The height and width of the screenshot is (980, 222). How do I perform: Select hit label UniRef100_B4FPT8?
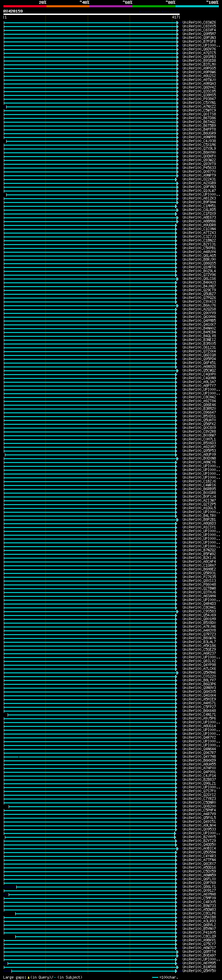click(199, 129)
